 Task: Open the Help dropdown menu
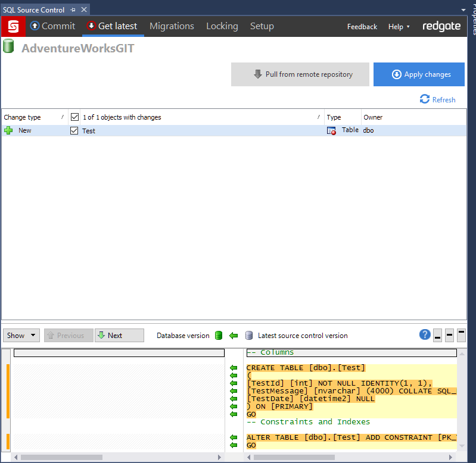[x=399, y=27]
